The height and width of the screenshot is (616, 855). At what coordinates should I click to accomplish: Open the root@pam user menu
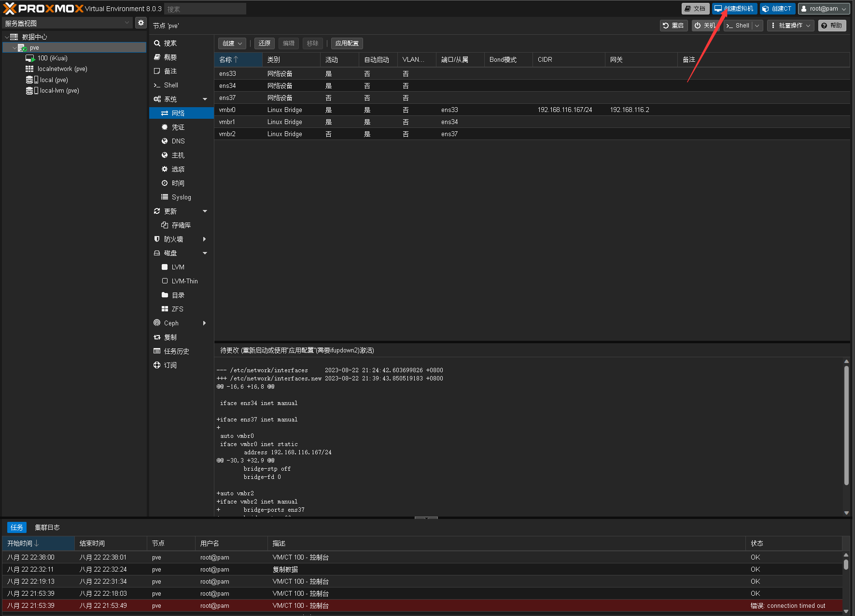pyautogui.click(x=824, y=9)
